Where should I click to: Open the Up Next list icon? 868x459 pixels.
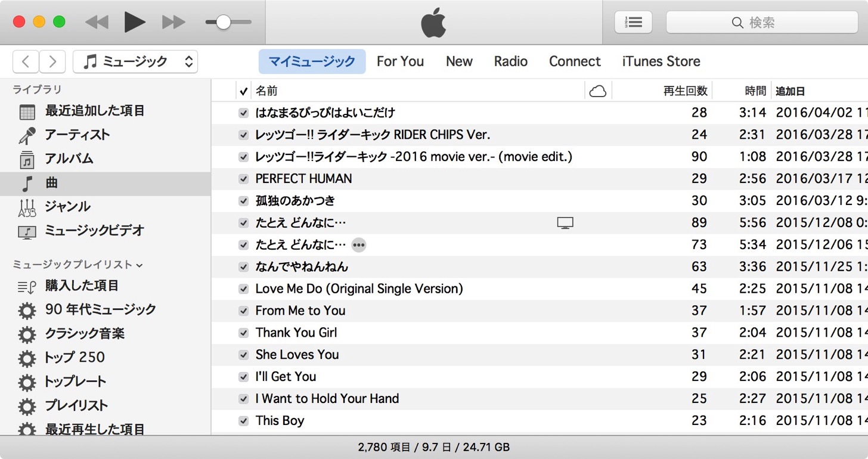(633, 22)
